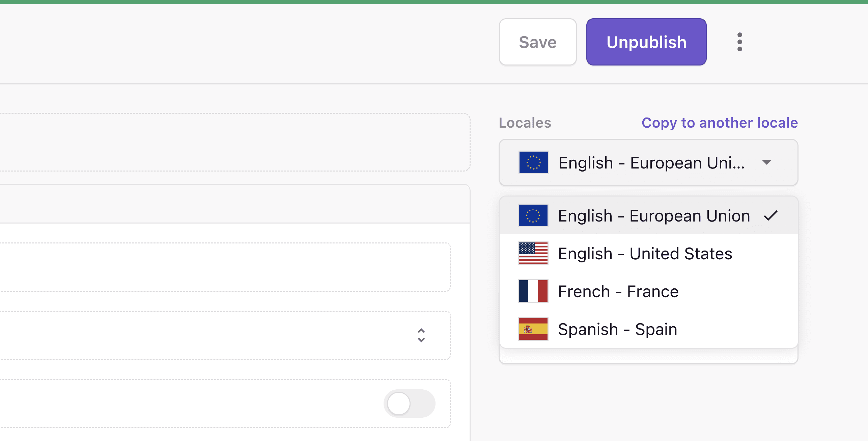868x441 pixels.
Task: Click the French flag beside French - France
Action: [x=533, y=291]
